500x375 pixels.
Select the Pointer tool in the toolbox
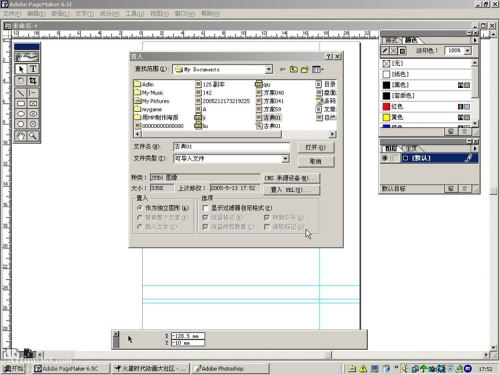21,69
